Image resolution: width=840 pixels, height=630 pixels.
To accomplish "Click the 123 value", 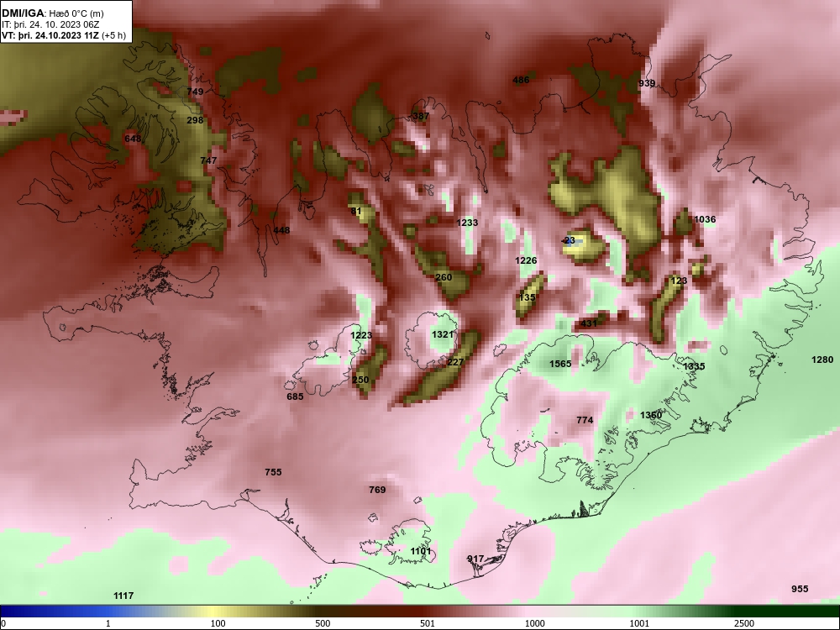I will tap(679, 281).
